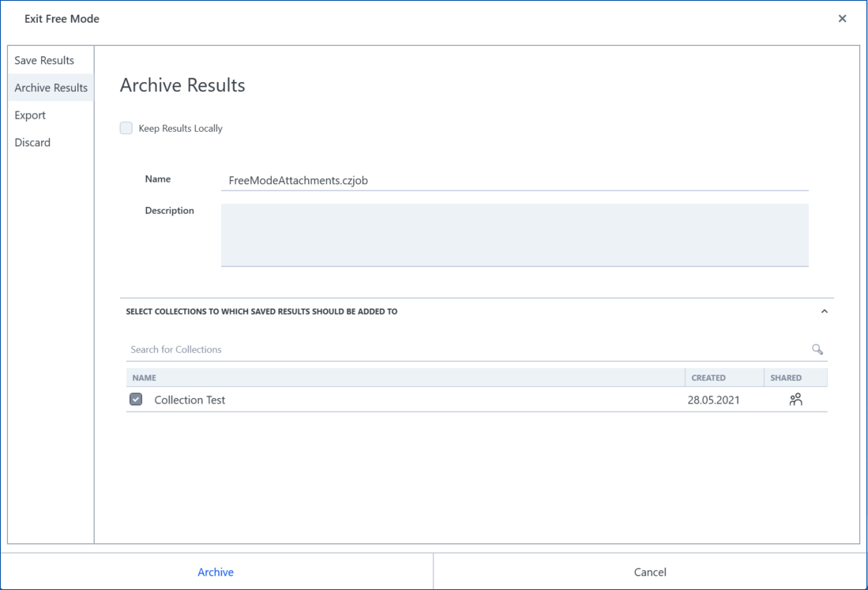Click the Description text area
Screen dimensions: 868x590
(513, 235)
